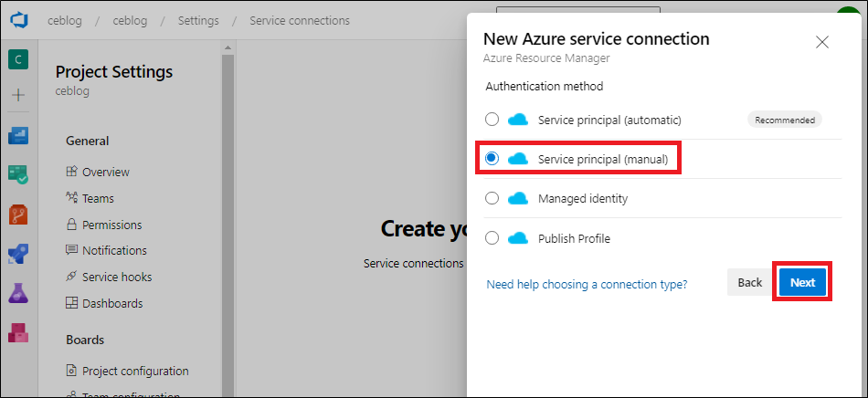This screenshot has height=398, width=868.
Task: Select Service principal (automatic) radio button
Action: [492, 120]
